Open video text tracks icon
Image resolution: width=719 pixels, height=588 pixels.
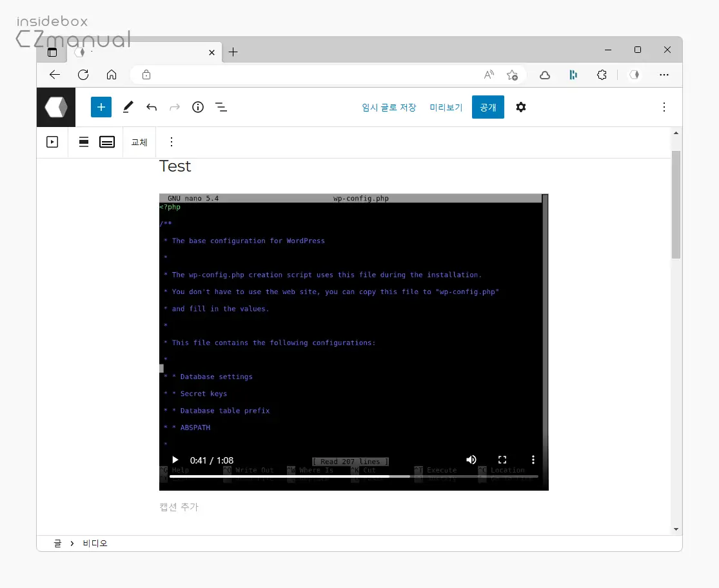click(x=107, y=142)
